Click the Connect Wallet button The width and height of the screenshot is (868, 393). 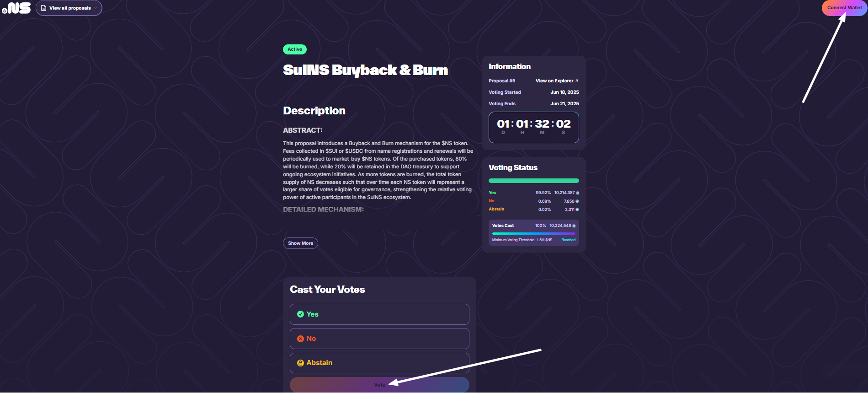(844, 8)
